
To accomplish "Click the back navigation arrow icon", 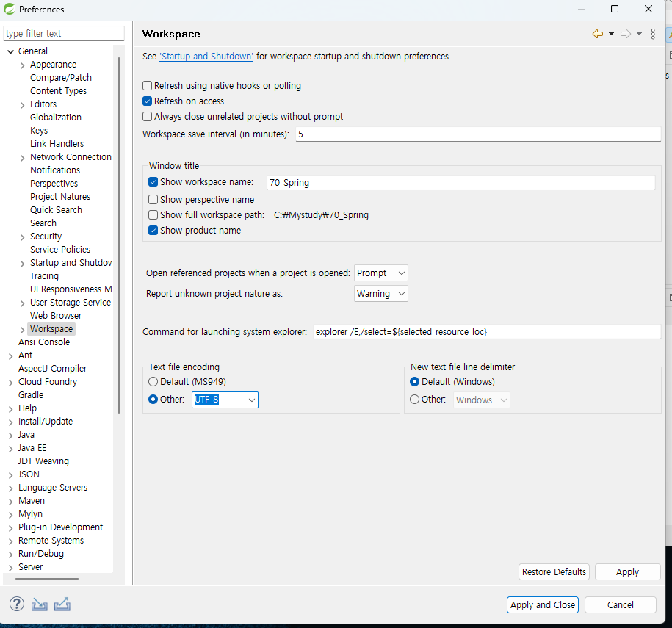I will (597, 34).
